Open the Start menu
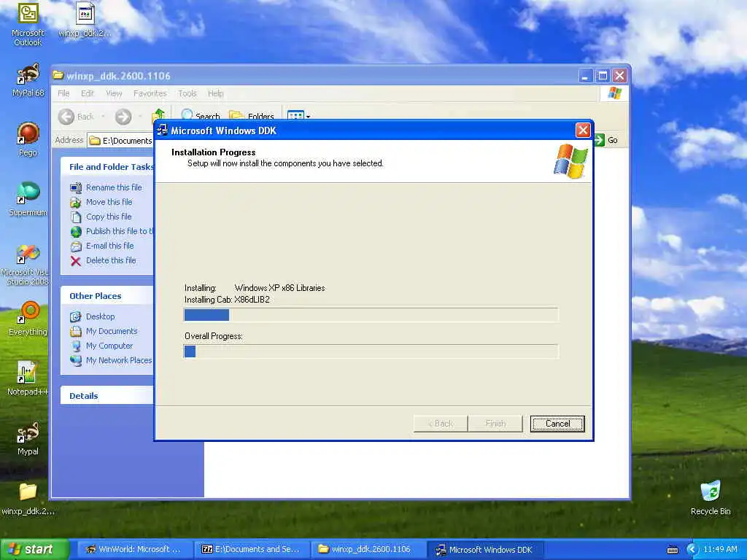747x560 pixels. pyautogui.click(x=34, y=549)
